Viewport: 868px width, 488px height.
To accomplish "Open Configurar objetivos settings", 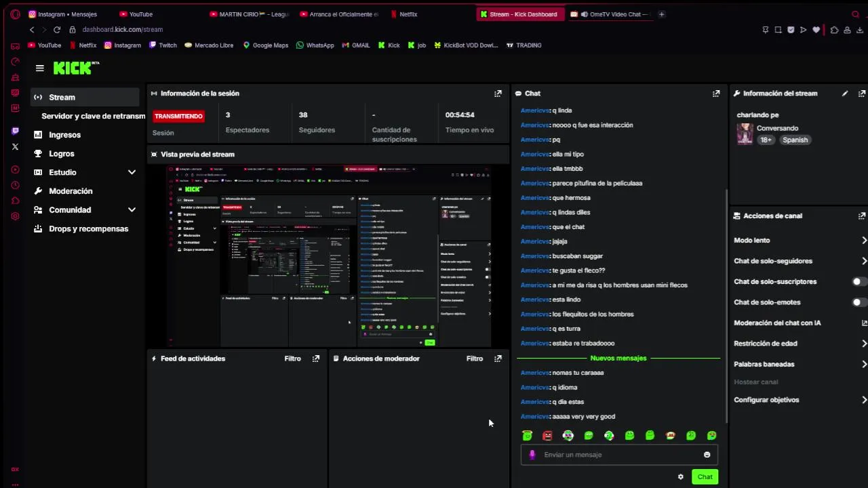I will point(800,400).
